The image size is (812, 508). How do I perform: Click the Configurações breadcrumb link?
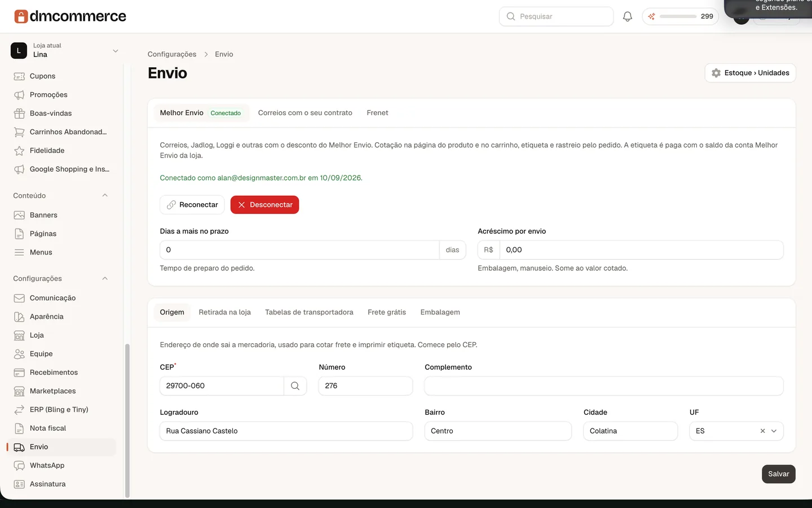pos(172,54)
